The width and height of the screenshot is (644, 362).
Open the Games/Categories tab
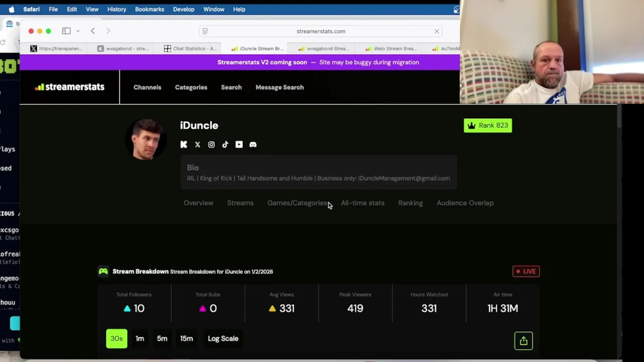[x=297, y=203]
